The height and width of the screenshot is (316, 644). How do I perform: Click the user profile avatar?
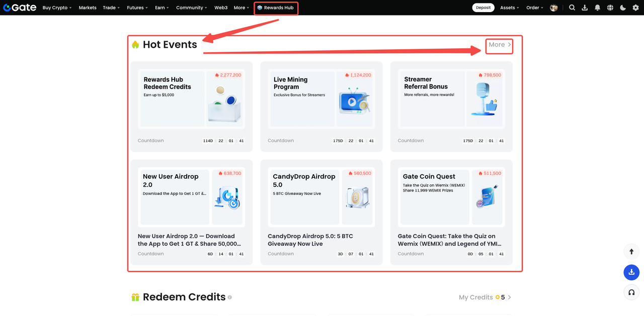tap(554, 8)
